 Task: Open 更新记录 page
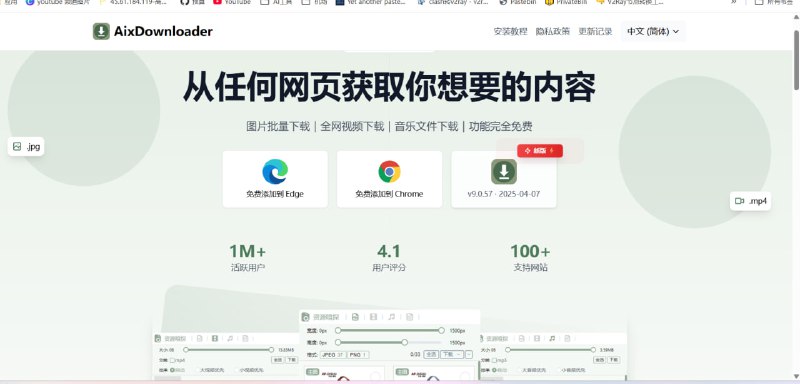tap(595, 31)
